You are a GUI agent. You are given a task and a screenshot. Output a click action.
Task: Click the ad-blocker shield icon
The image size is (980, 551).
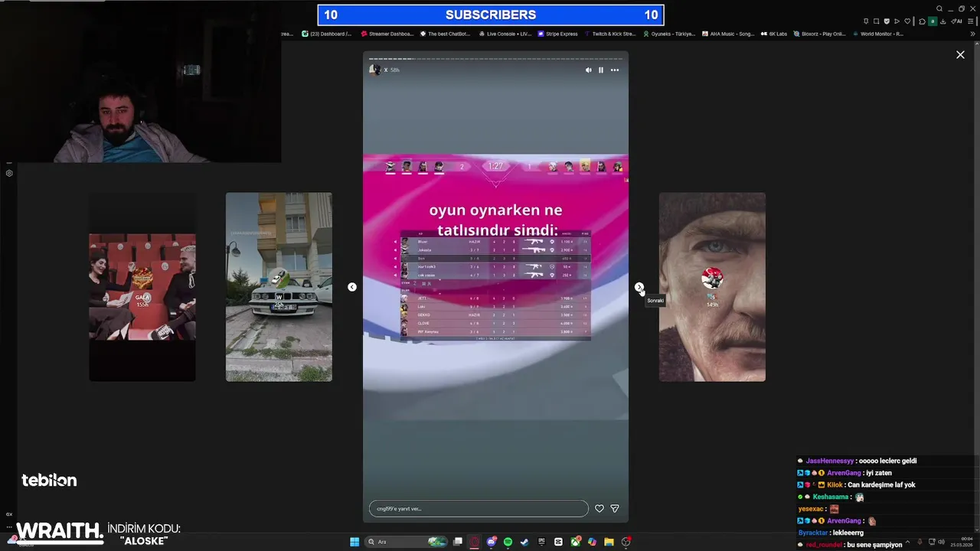(x=887, y=21)
